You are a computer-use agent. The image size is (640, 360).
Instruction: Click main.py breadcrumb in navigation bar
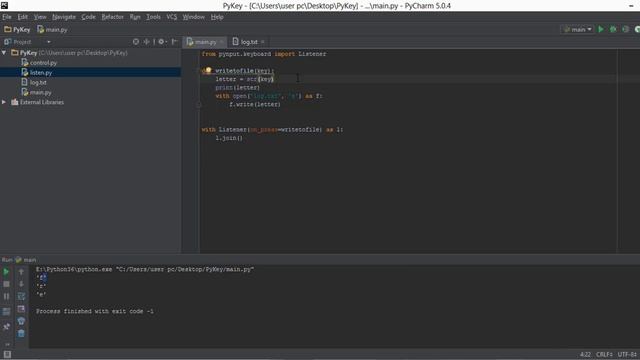pos(52,29)
